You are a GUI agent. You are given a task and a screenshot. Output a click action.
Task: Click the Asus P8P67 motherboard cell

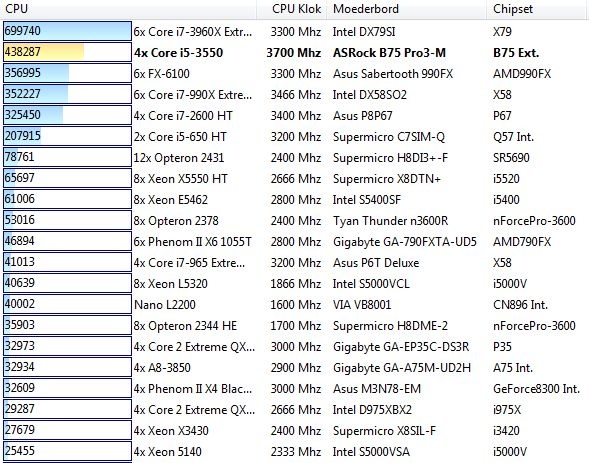[362, 116]
